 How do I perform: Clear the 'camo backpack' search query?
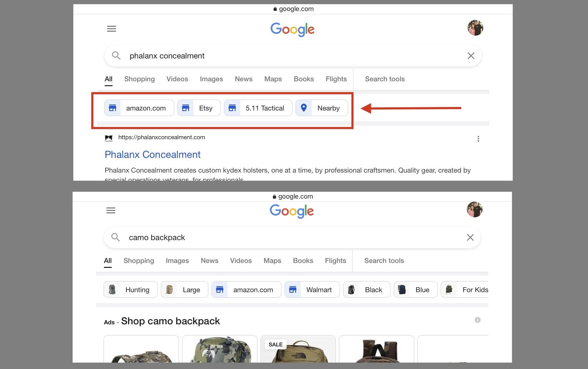coord(470,237)
